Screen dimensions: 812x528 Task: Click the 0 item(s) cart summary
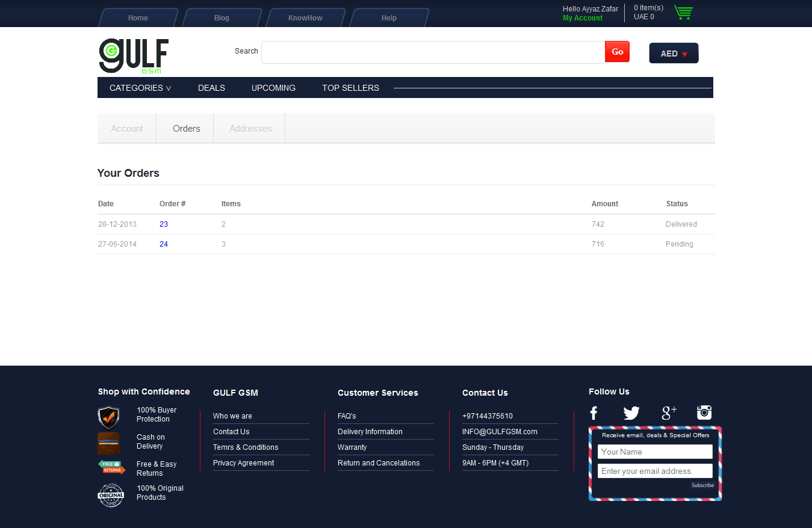click(648, 8)
